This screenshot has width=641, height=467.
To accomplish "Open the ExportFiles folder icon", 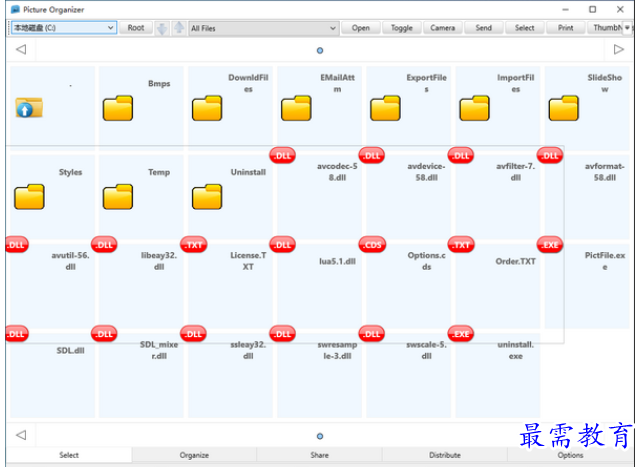I will click(385, 108).
